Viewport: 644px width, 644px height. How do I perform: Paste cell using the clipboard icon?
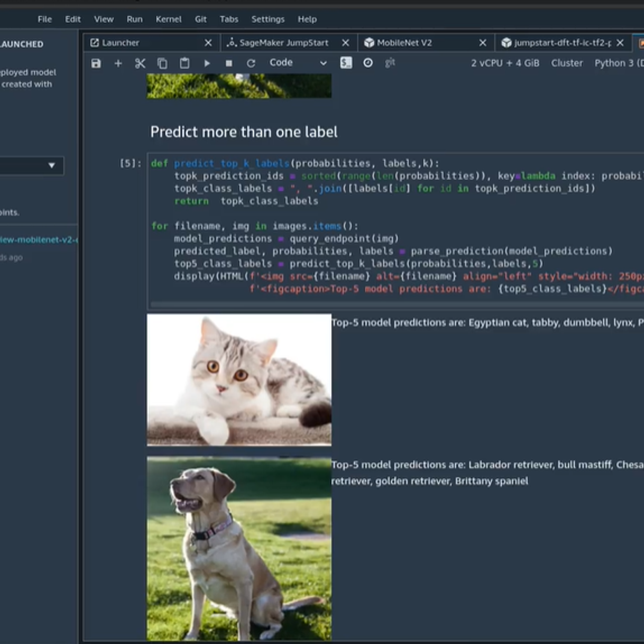tap(185, 63)
